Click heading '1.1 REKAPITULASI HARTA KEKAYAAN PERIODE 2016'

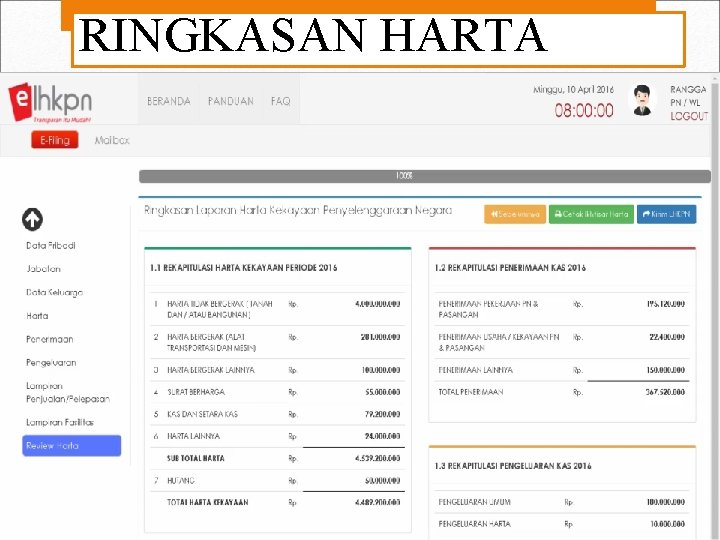[x=243, y=268]
